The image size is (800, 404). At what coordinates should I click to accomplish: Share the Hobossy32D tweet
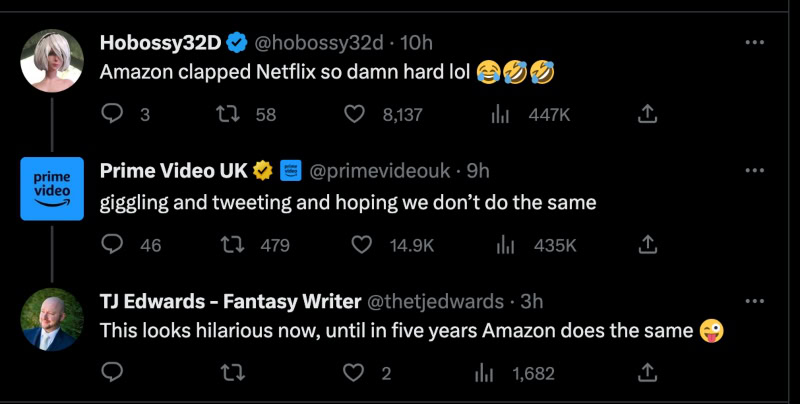pyautogui.click(x=647, y=114)
